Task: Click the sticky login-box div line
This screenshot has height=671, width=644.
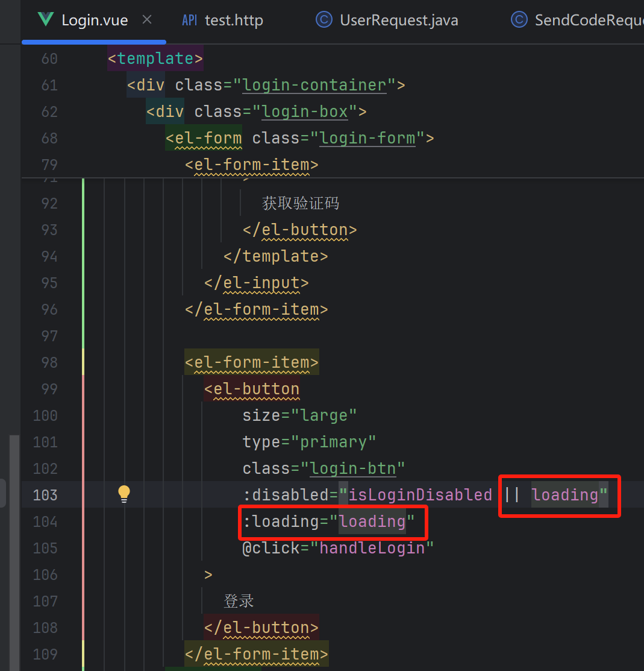Action: (256, 112)
